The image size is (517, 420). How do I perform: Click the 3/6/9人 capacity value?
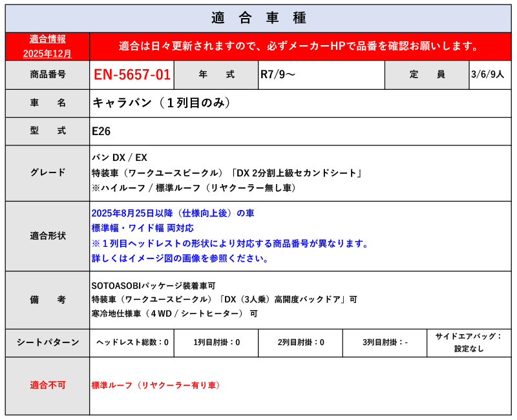pos(489,75)
